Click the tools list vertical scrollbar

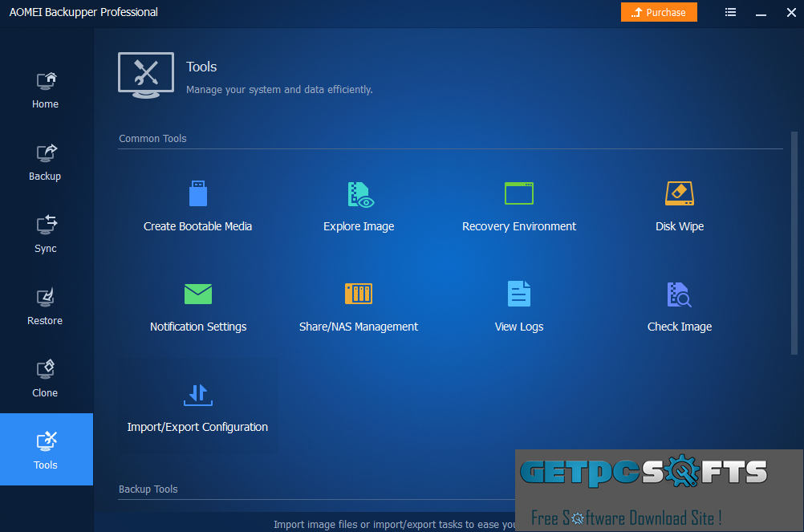point(794,243)
